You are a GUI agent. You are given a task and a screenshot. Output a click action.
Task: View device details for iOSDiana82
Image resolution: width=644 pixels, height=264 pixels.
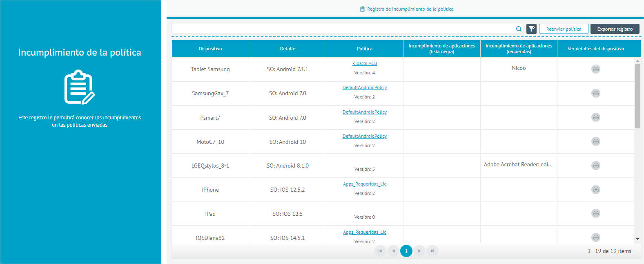(596, 237)
